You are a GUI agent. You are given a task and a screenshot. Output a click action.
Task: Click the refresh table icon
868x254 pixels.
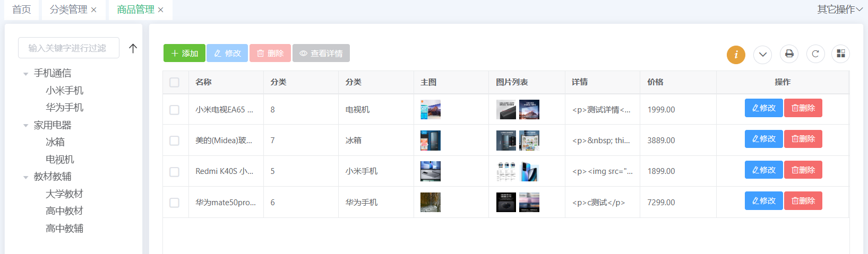pos(815,54)
